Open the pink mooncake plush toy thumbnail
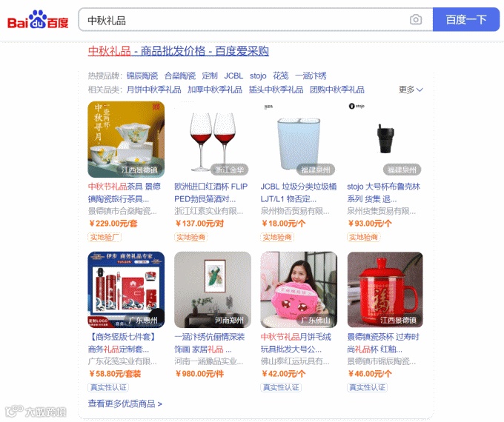The image size is (504, 422). pyautogui.click(x=299, y=289)
